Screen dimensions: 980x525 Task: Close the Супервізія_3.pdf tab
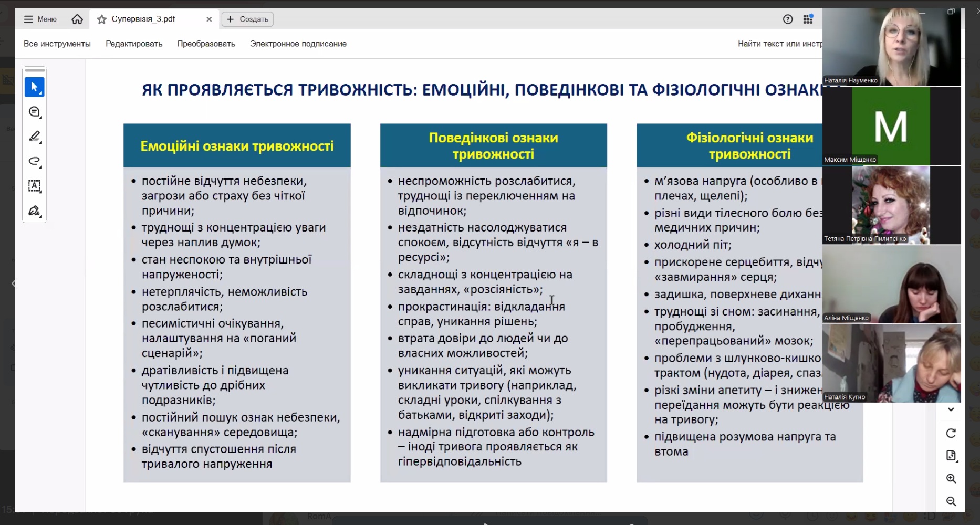pos(209,19)
